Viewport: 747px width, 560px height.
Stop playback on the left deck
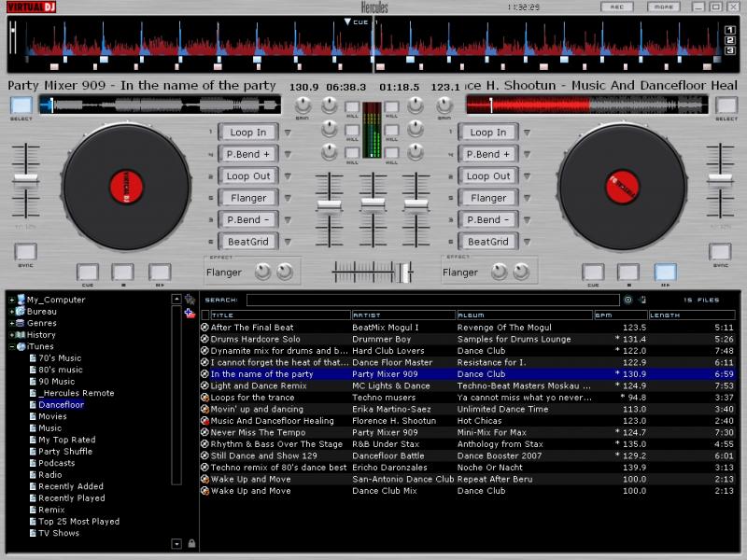point(123,273)
